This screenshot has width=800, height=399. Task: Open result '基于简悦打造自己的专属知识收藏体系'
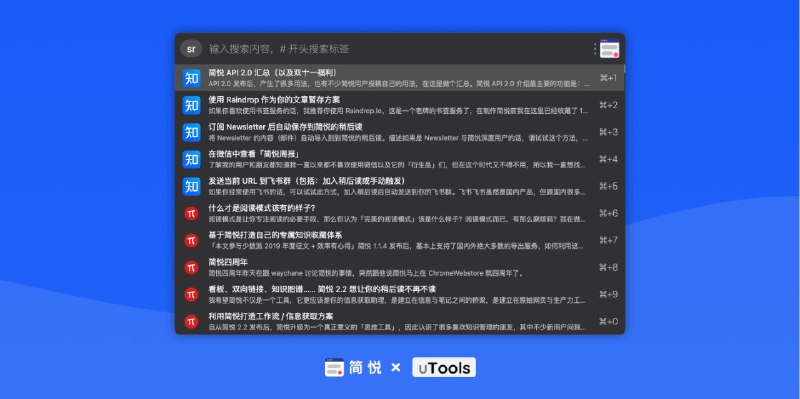[x=399, y=240]
